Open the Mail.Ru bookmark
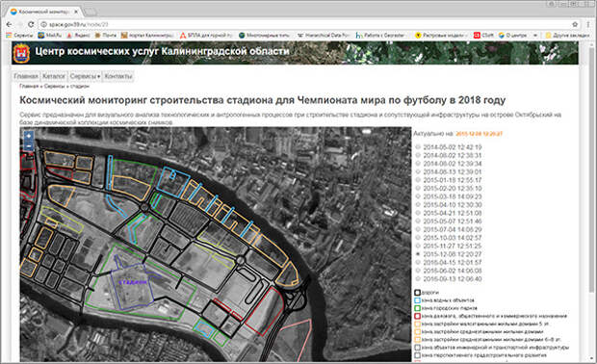597x364 pixels. click(50, 36)
